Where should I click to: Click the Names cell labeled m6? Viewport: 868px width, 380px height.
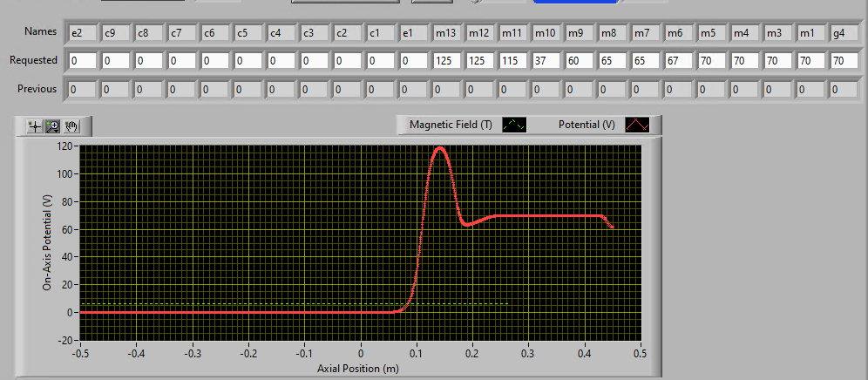(x=680, y=33)
